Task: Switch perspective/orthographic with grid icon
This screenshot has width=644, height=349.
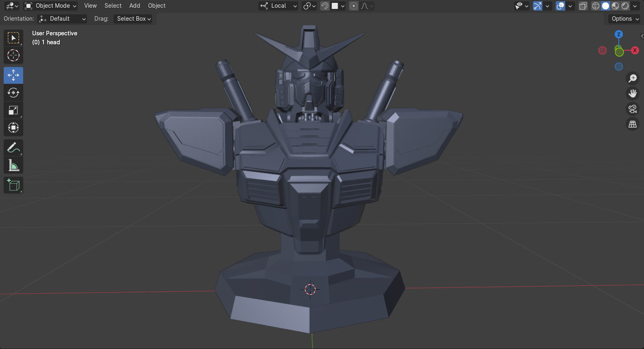Action: click(633, 124)
